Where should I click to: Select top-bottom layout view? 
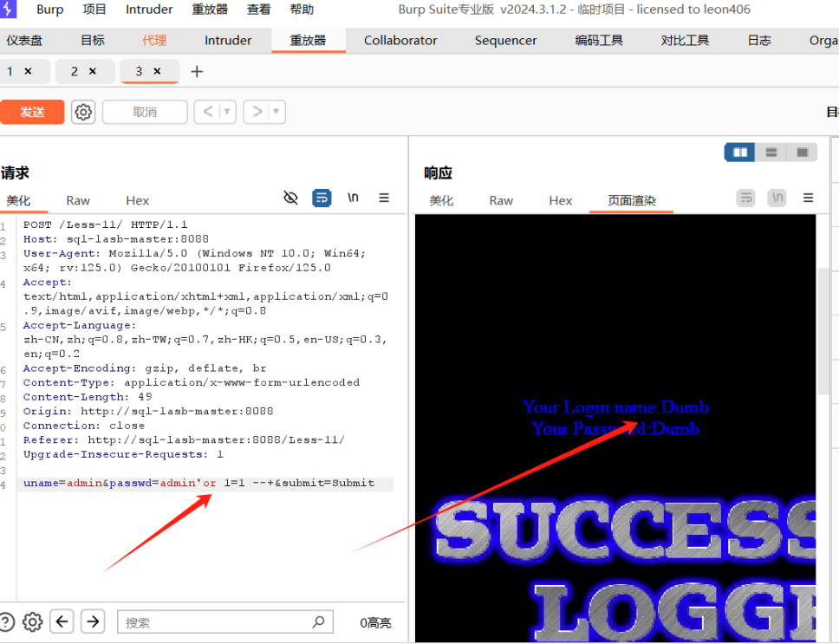[x=771, y=153]
